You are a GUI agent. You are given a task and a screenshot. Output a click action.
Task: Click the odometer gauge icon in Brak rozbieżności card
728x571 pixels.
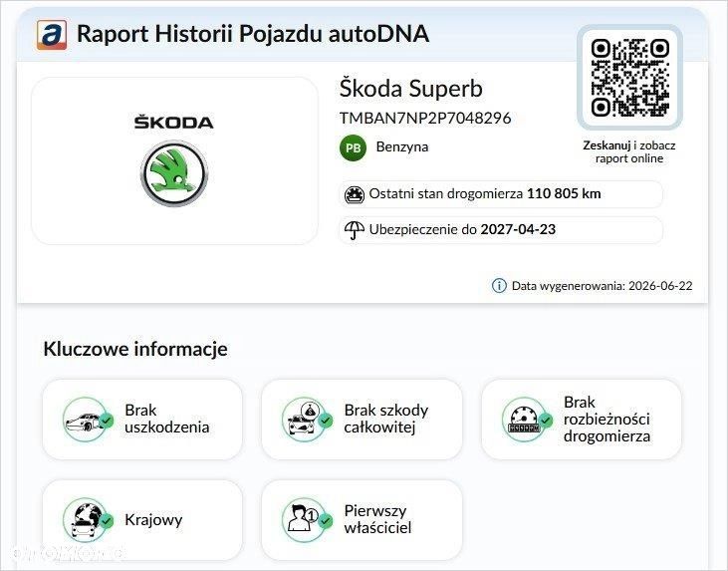point(527,420)
